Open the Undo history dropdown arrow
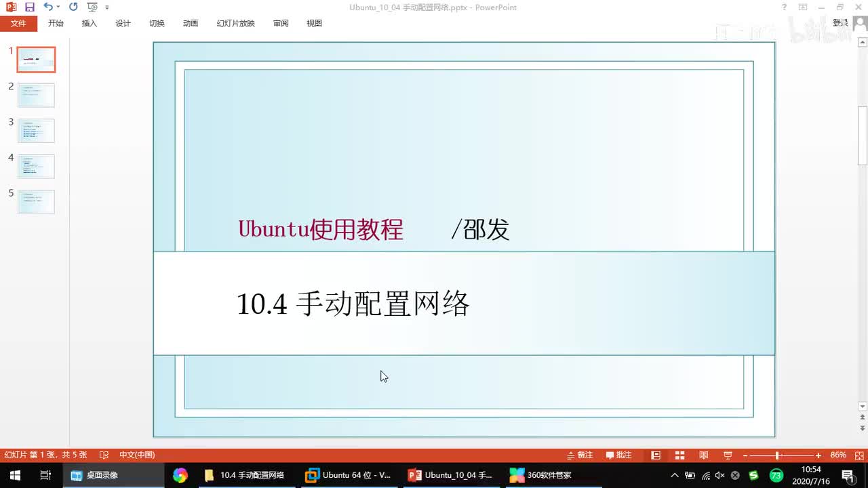868x488 pixels. (58, 7)
